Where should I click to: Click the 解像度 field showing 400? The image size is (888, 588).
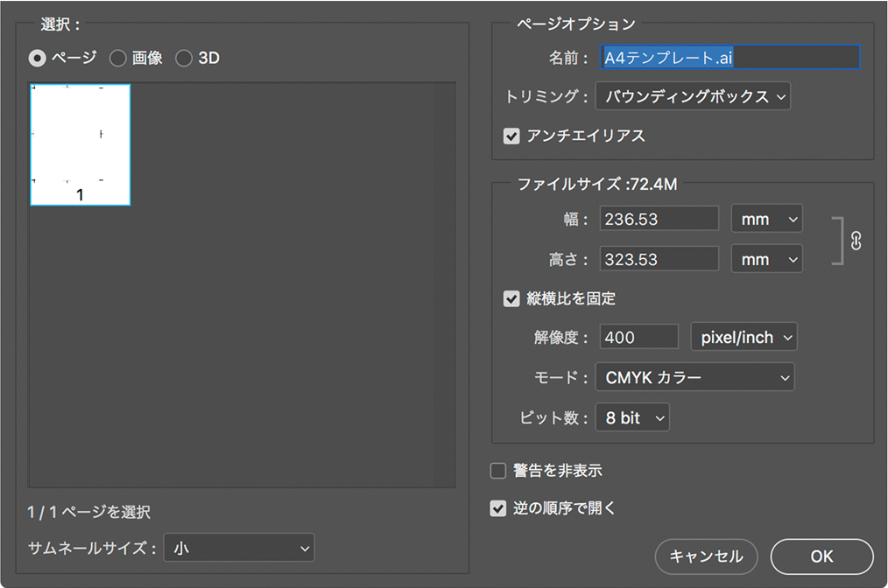(x=638, y=337)
